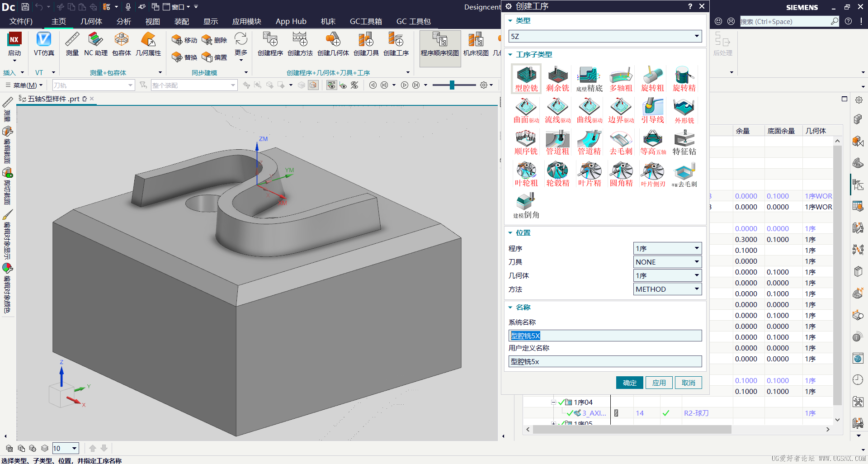Select the 叶轮粗 impeller roughing icon
This screenshot has height=464, width=868.
526,174
